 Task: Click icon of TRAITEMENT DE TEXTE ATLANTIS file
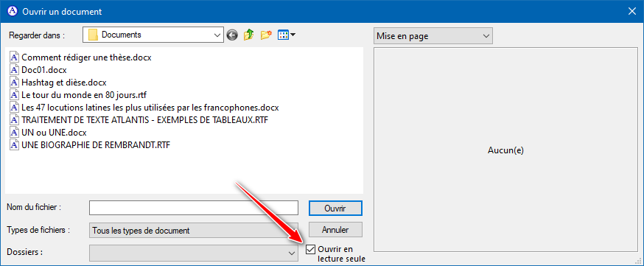pos(15,120)
